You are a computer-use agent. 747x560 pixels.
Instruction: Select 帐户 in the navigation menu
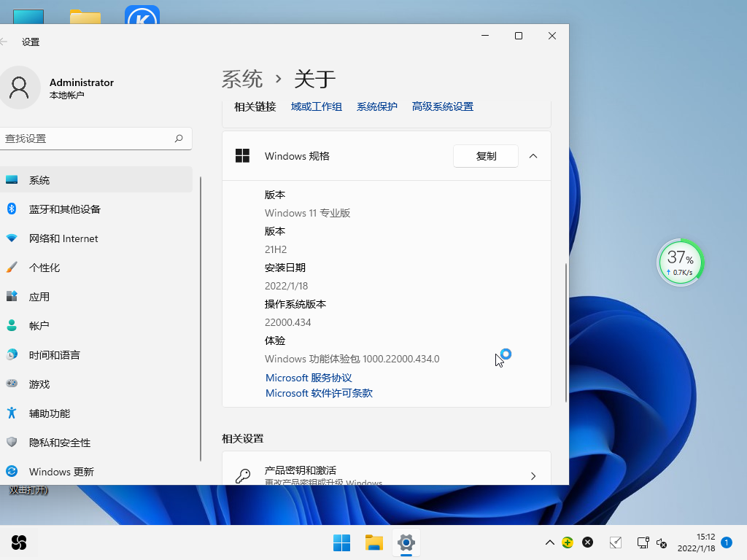point(39,326)
